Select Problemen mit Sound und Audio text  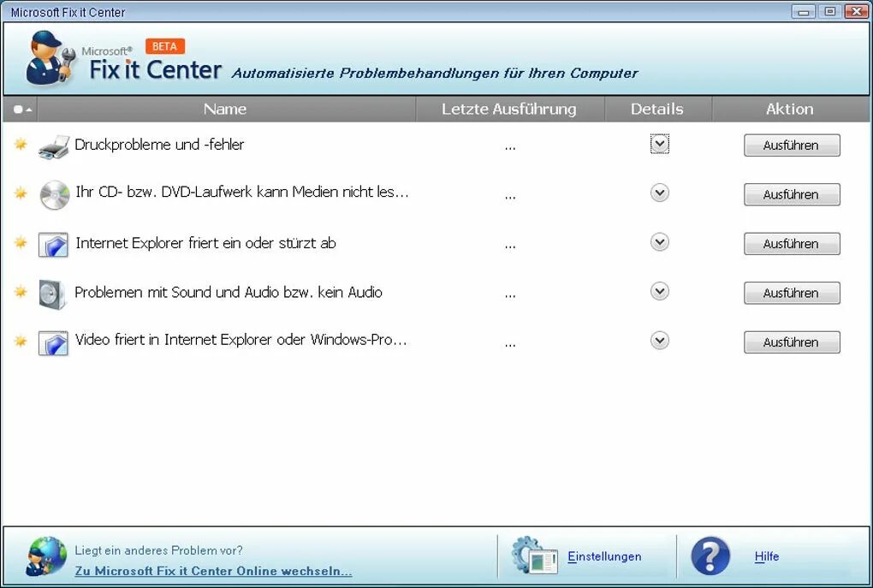[x=229, y=293]
